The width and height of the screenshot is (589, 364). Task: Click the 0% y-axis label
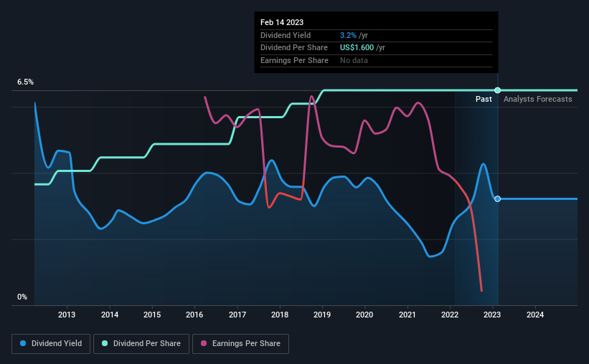[22, 297]
